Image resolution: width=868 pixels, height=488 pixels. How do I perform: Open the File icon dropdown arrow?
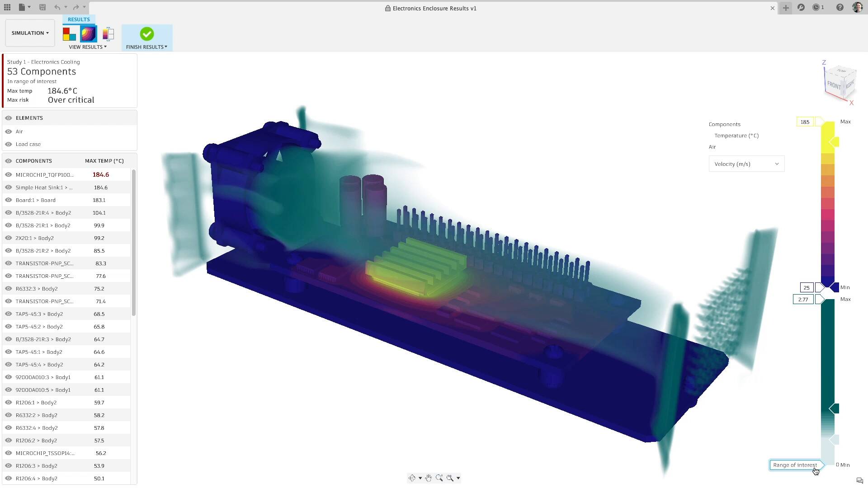pyautogui.click(x=29, y=7)
